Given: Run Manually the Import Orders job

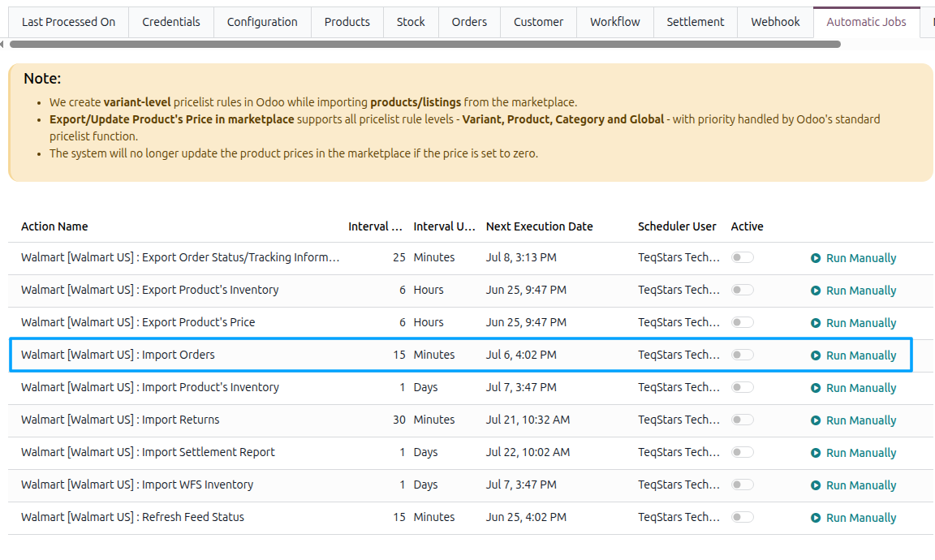Looking at the screenshot, I should [853, 355].
